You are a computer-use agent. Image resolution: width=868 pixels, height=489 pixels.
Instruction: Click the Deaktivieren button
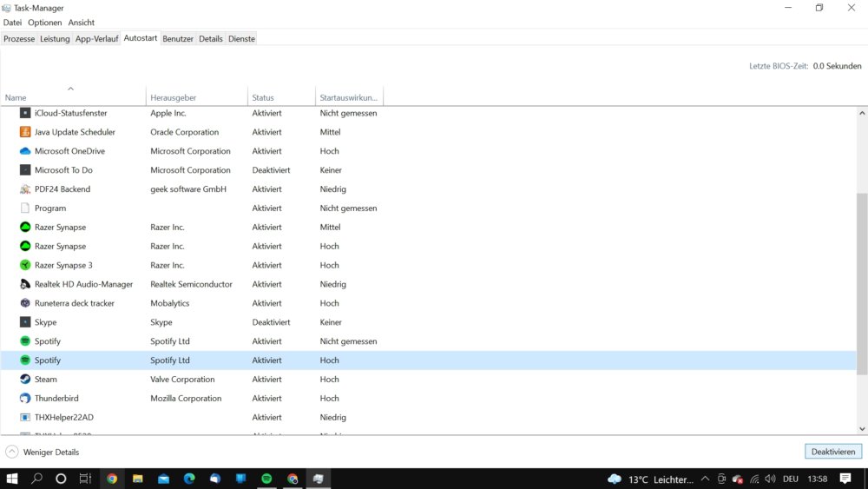pos(833,452)
